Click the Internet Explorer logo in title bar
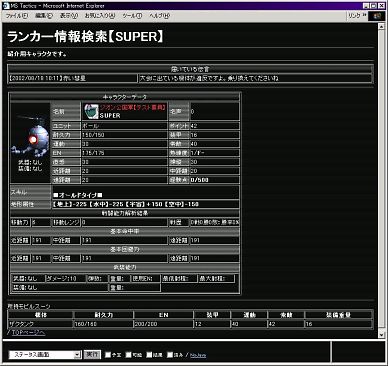Screen dimensions: 388x366 point(6,6)
